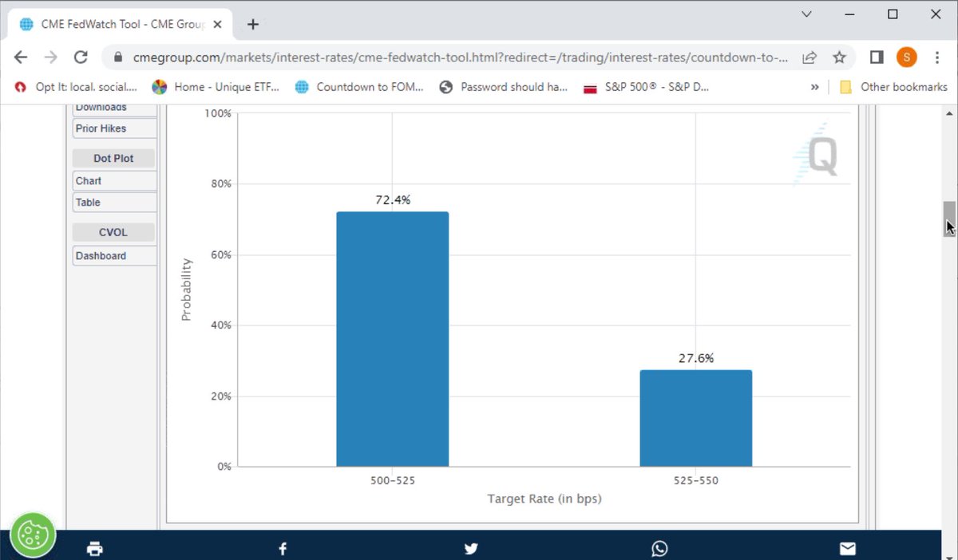Viewport: 958px width, 560px height.
Task: Expand hidden bookmarks chevron
Action: pyautogui.click(x=815, y=87)
